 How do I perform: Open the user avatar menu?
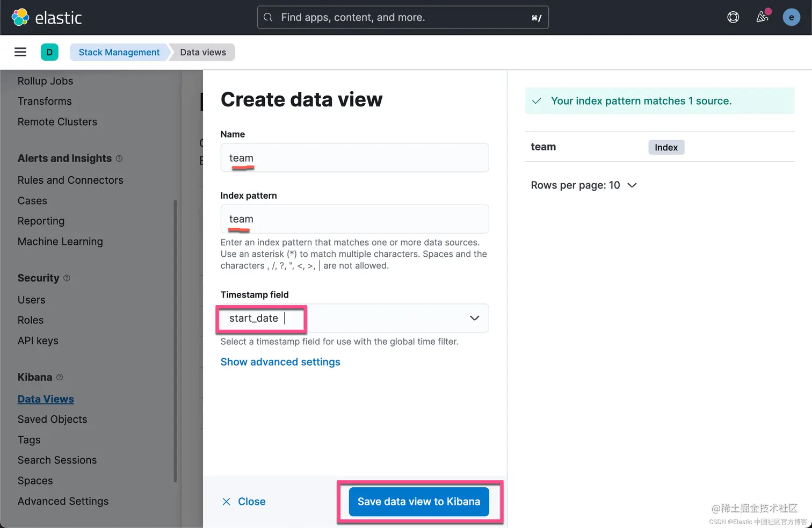pos(791,17)
